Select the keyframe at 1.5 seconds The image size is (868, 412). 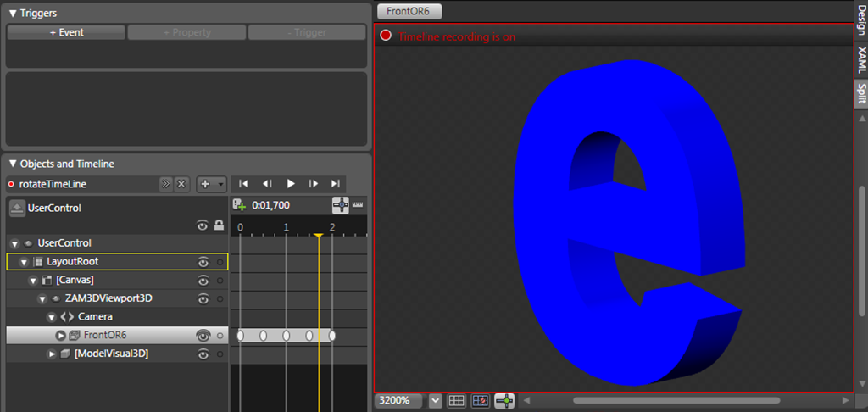tap(309, 336)
